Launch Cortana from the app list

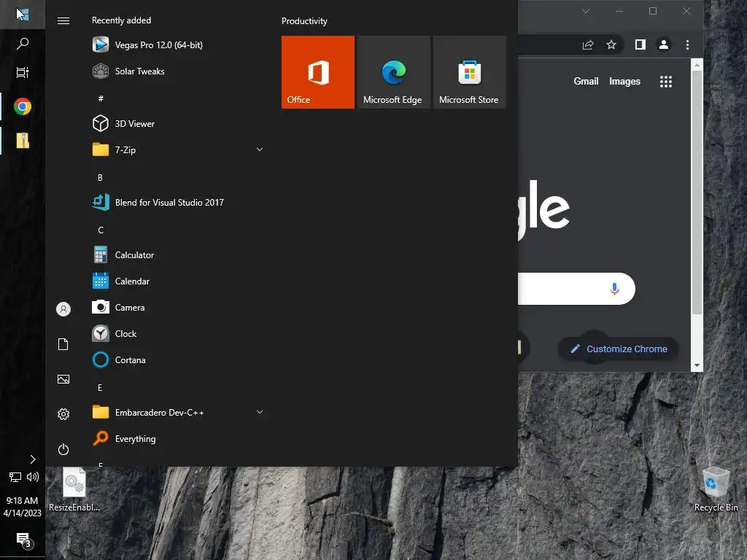click(177, 360)
